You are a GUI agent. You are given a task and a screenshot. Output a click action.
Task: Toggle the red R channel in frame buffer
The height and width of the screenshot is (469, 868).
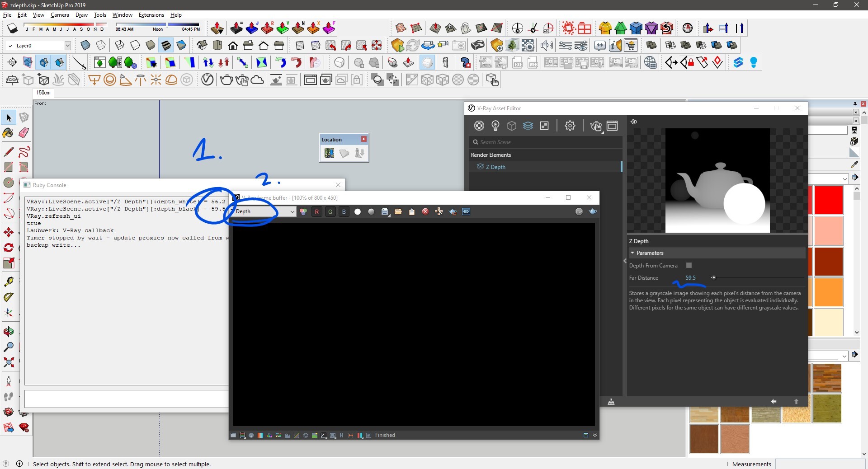click(x=317, y=211)
